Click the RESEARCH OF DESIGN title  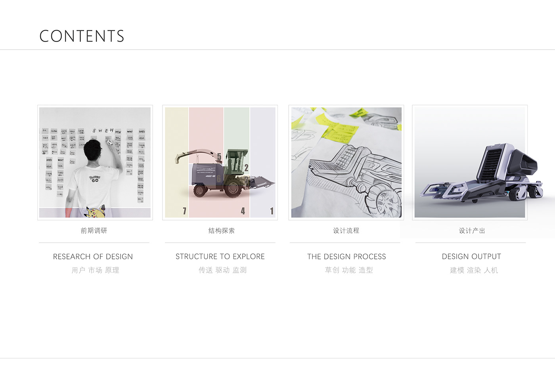pyautogui.click(x=93, y=257)
